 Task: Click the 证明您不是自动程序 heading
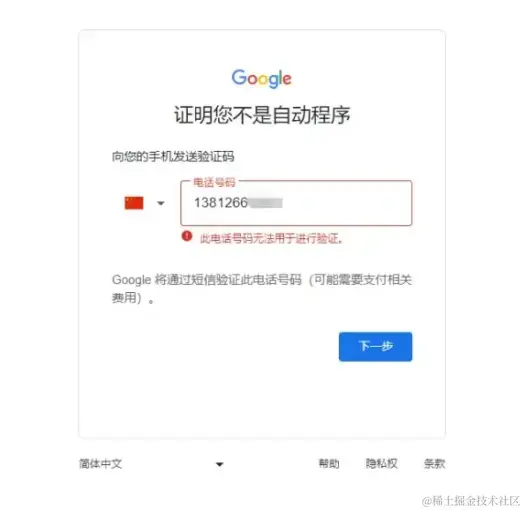tap(262, 115)
